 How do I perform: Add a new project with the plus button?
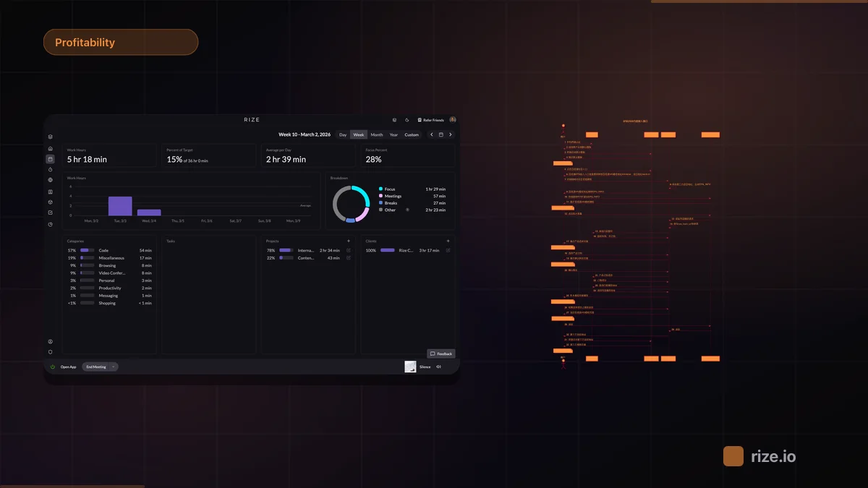(x=348, y=240)
